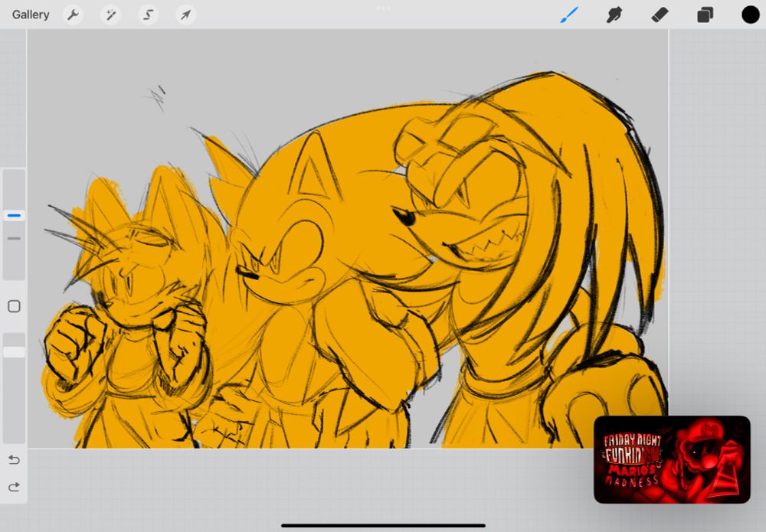The width and height of the screenshot is (766, 532).
Task: Select the Smudge tool
Action: pyautogui.click(x=614, y=15)
